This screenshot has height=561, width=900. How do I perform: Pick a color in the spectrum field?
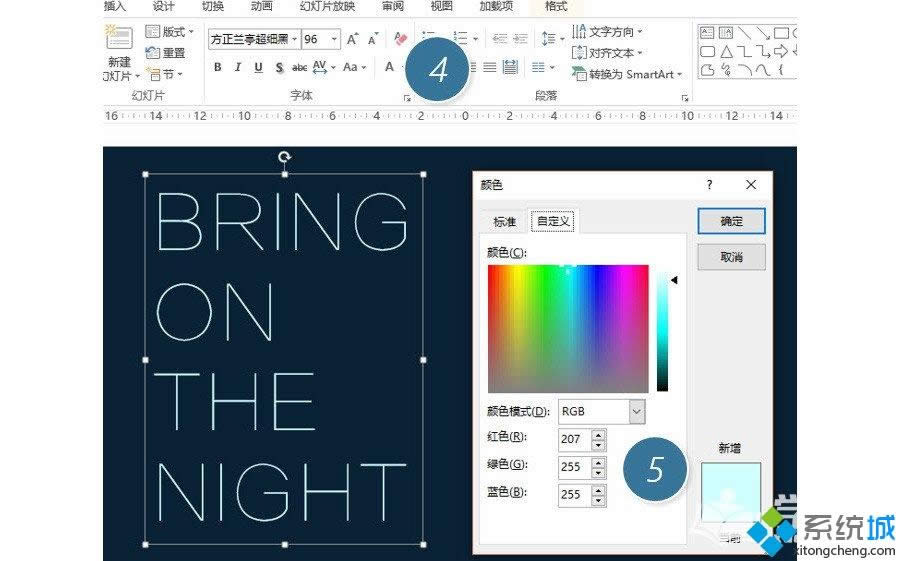point(568,328)
